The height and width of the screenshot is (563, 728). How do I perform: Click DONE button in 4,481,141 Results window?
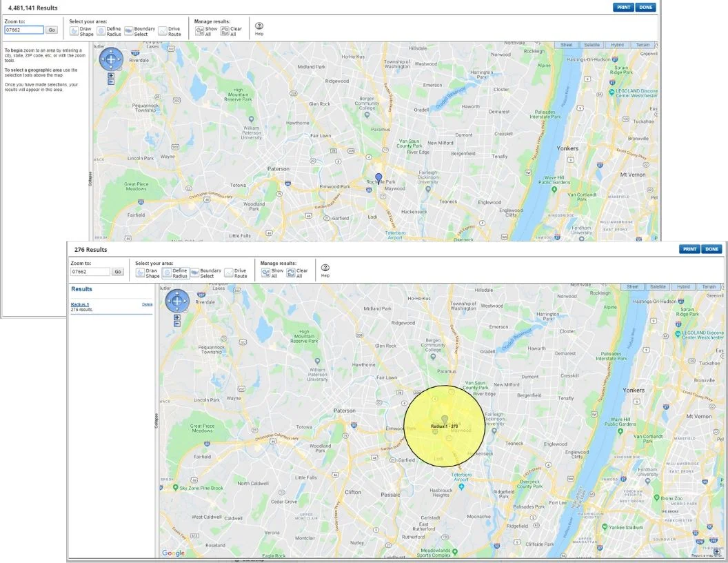[646, 8]
